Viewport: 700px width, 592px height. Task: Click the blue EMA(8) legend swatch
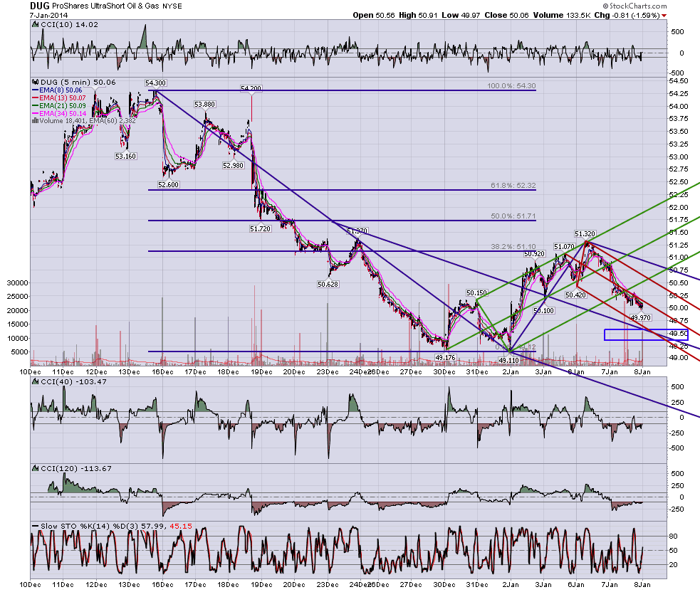(x=36, y=90)
